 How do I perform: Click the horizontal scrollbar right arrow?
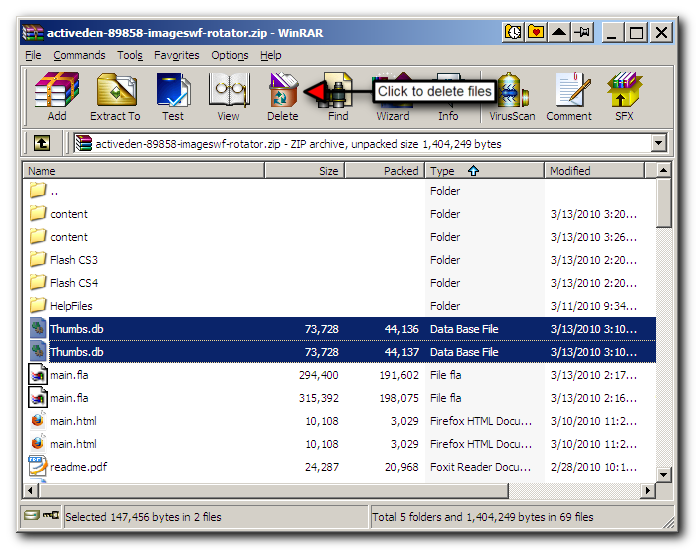[x=648, y=491]
